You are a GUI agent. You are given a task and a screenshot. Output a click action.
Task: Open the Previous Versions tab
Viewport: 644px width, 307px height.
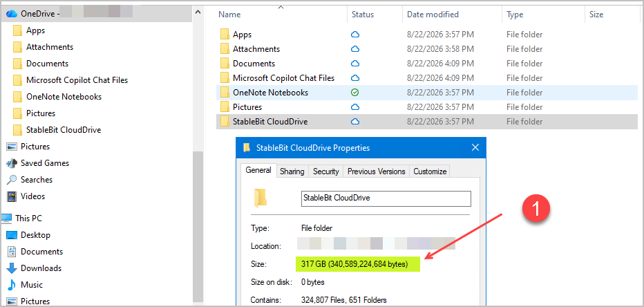click(376, 171)
